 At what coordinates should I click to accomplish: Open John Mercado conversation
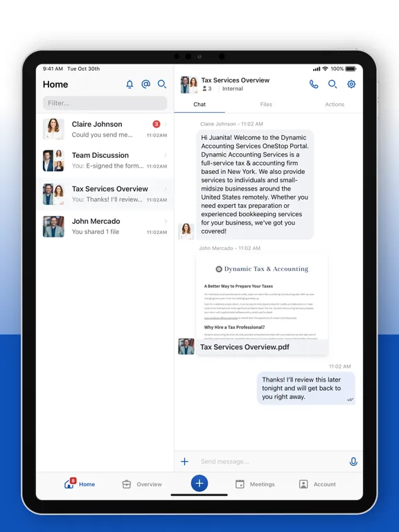(x=105, y=227)
